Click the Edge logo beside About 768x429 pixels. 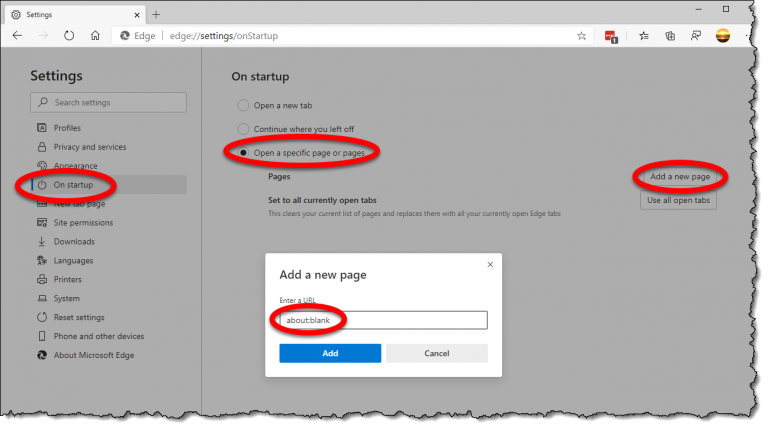42,355
